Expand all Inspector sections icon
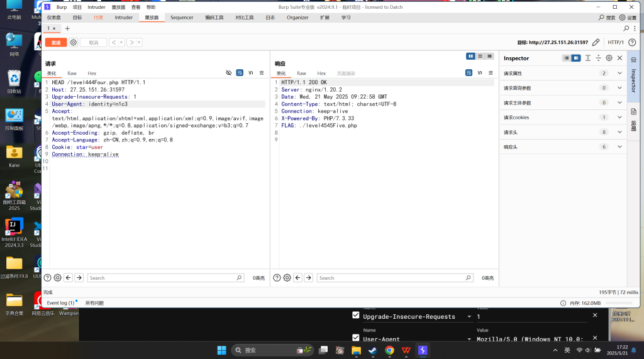644x359 pixels. pyautogui.click(x=588, y=58)
